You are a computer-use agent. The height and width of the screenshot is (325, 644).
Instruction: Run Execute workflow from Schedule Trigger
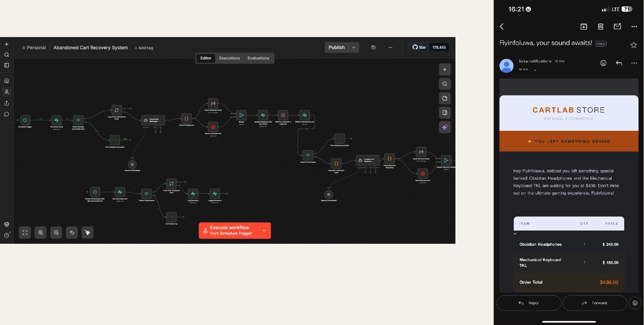click(229, 231)
